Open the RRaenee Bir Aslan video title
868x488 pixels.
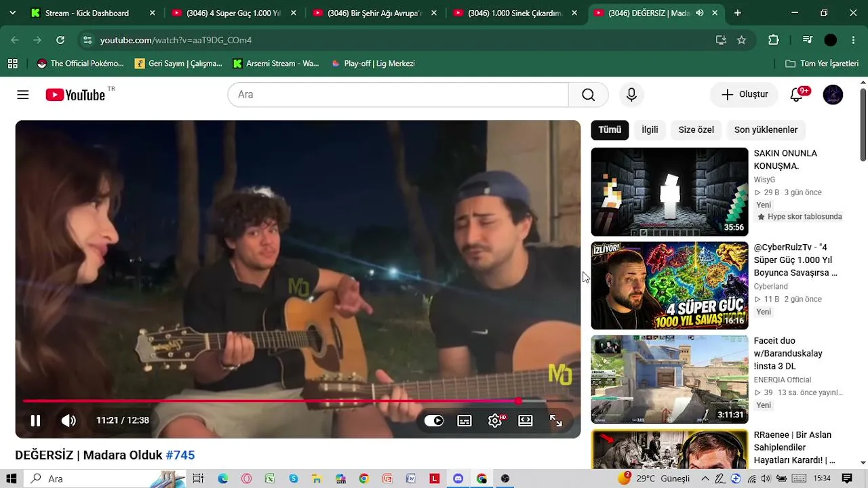794,447
